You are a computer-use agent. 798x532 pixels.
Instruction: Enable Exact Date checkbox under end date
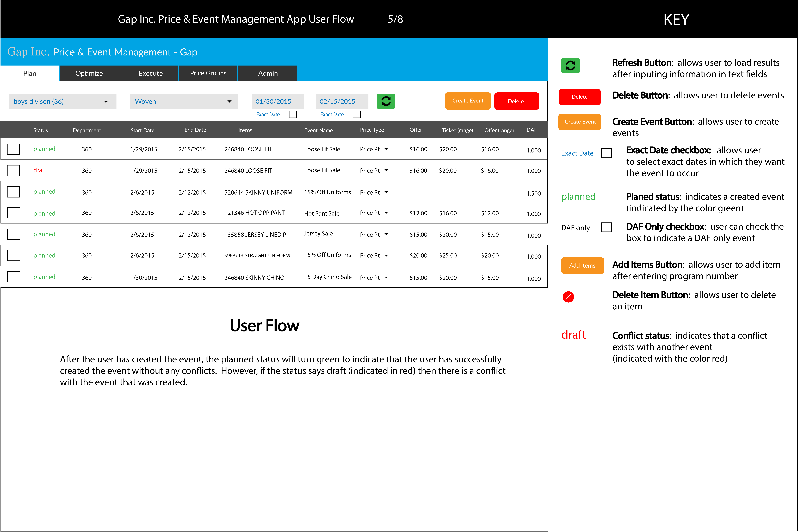pyautogui.click(x=357, y=114)
